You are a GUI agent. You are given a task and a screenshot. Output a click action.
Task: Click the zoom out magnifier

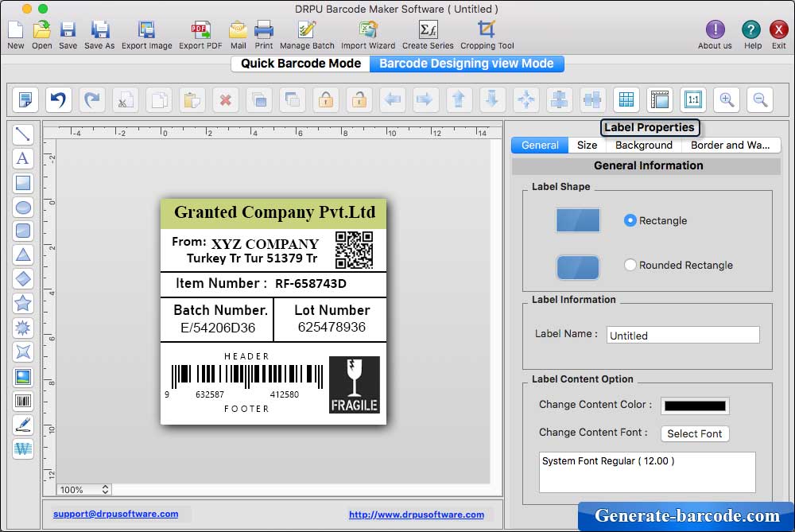[x=760, y=99]
